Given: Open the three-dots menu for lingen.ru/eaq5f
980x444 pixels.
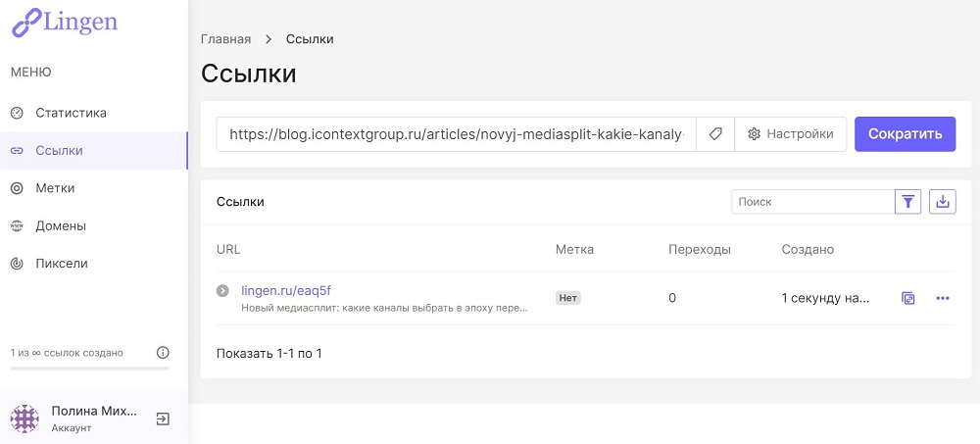Looking at the screenshot, I should pyautogui.click(x=943, y=298).
